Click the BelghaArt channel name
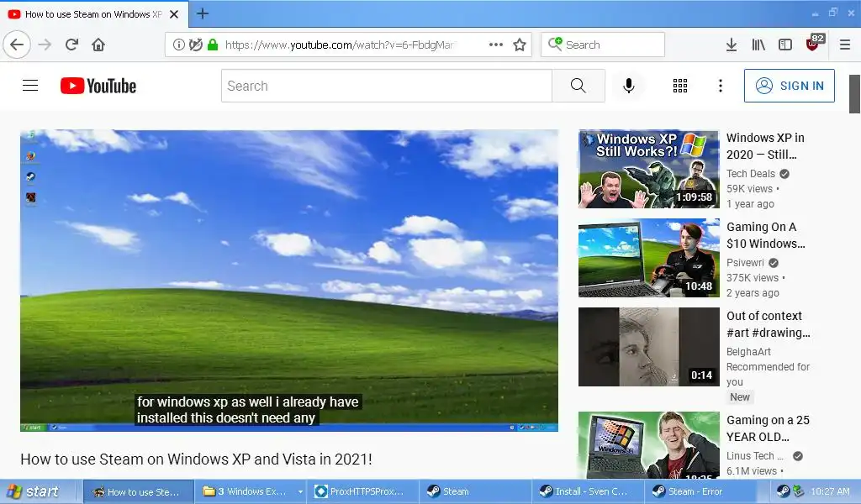 click(x=748, y=351)
